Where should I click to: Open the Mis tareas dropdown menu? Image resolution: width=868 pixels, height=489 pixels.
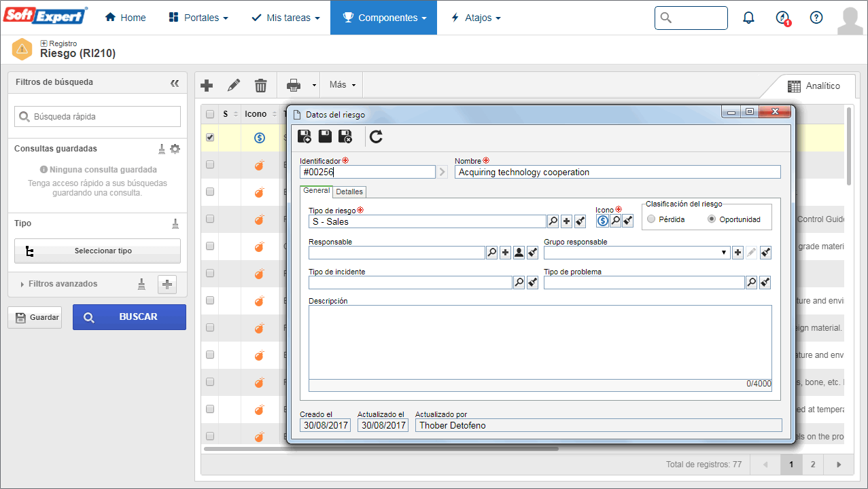click(x=285, y=18)
